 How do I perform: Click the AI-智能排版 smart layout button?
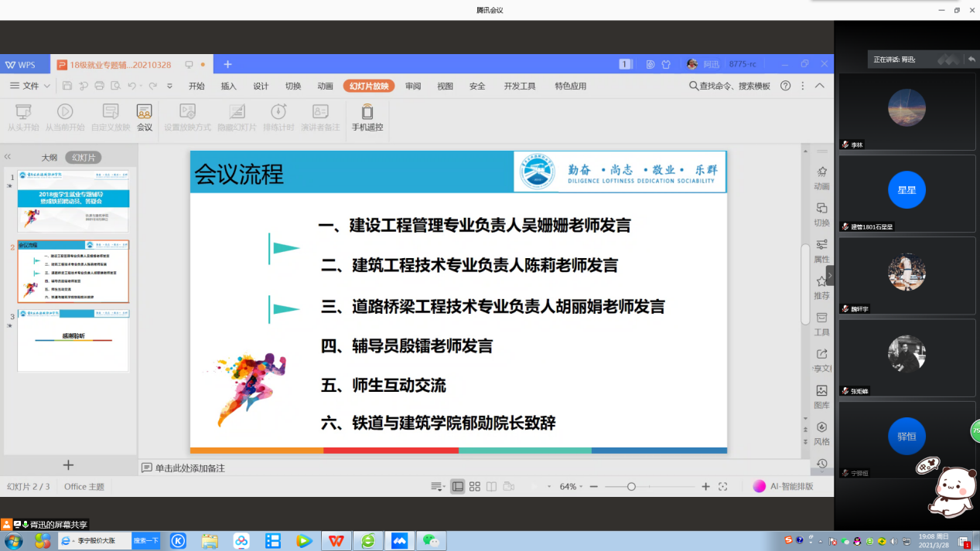[784, 486]
